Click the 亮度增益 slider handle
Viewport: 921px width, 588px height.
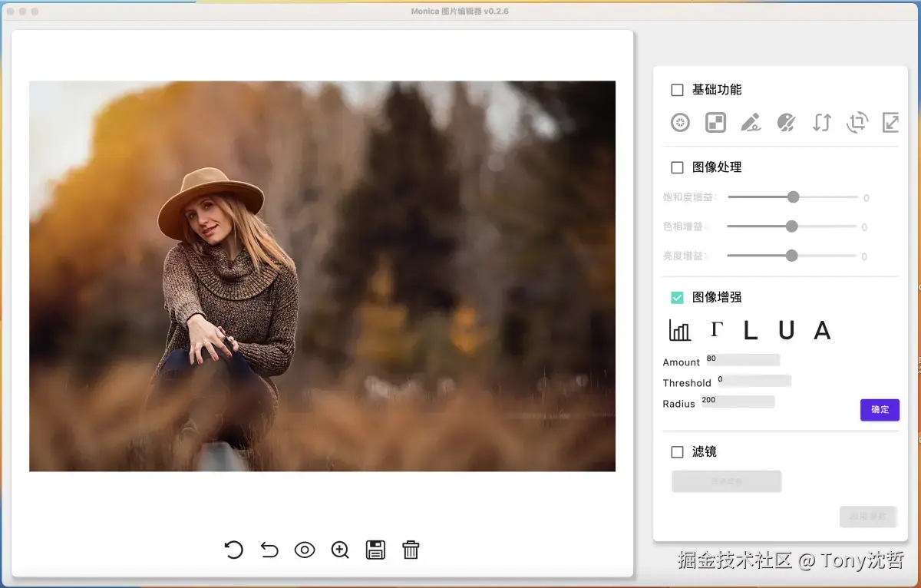[x=792, y=256]
